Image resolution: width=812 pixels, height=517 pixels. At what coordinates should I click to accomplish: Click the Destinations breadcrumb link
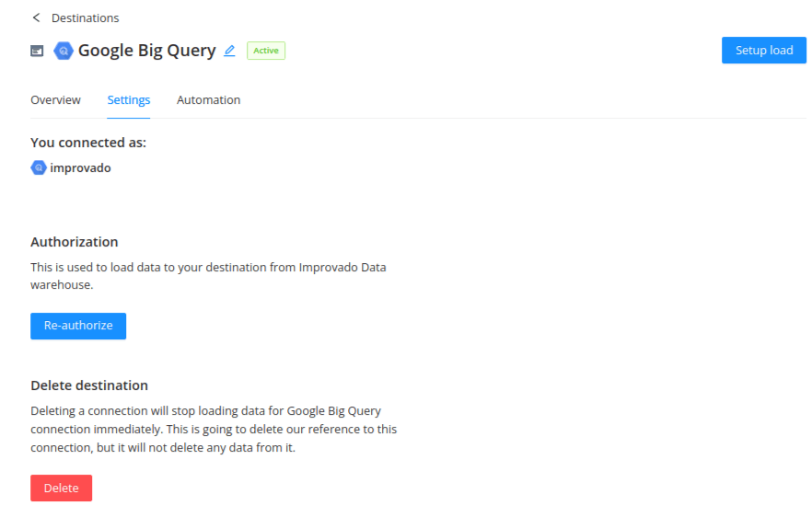coord(85,18)
